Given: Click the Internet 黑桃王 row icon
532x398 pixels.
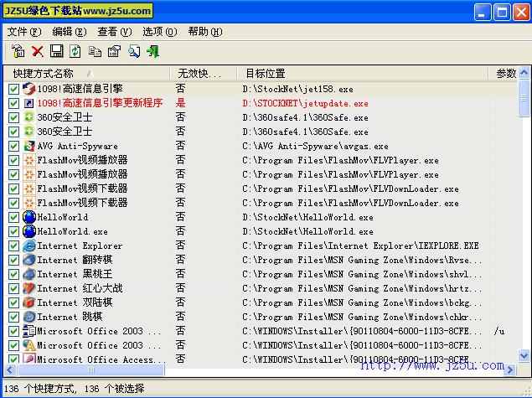Looking at the screenshot, I should click(29, 274).
